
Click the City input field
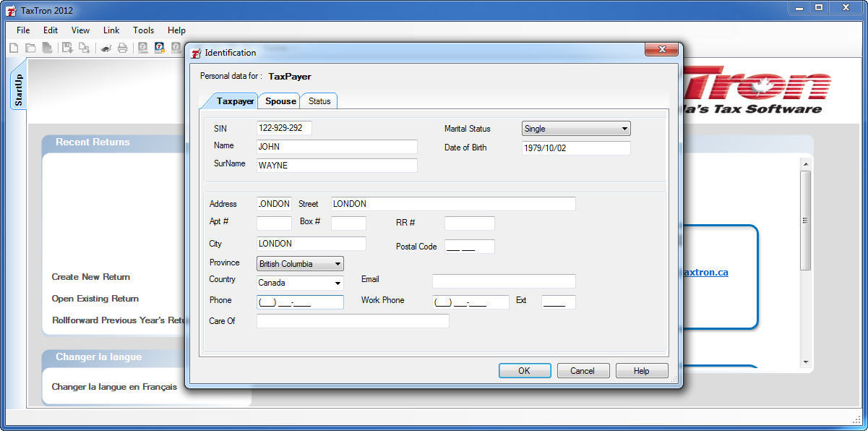[x=311, y=244]
